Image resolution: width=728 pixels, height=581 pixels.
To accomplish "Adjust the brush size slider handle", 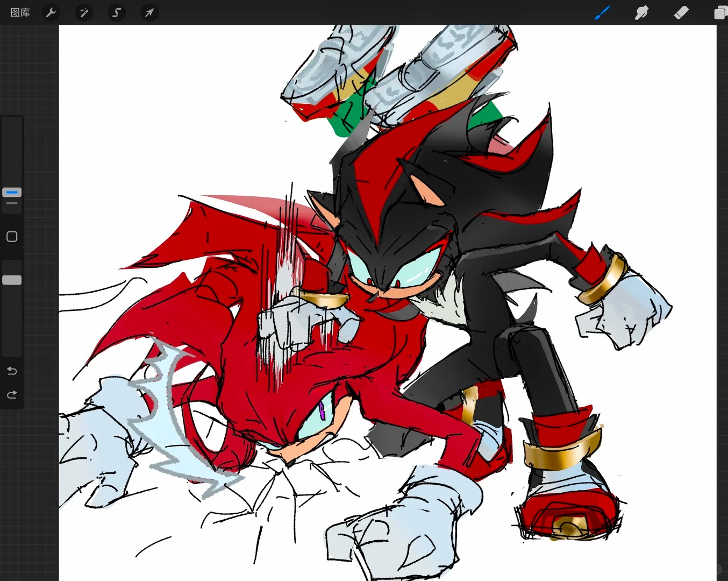I will coord(12,192).
